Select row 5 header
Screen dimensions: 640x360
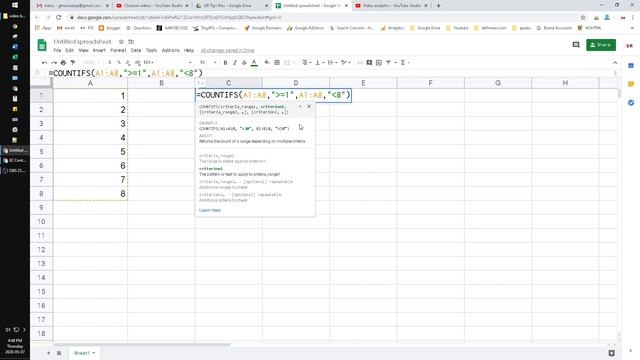click(41, 151)
